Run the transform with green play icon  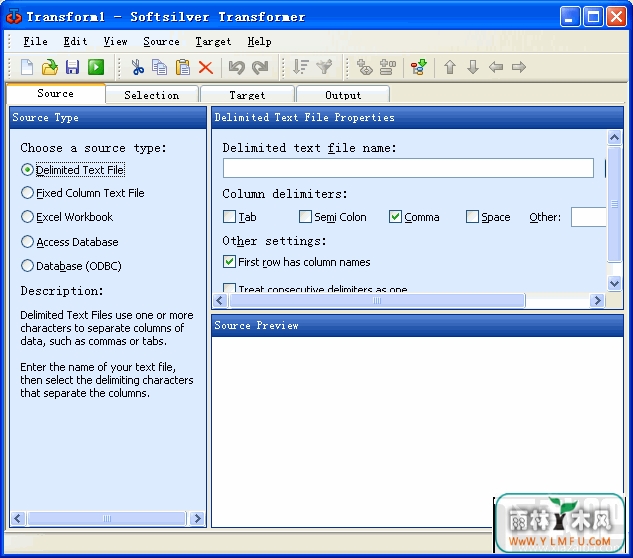[96, 67]
